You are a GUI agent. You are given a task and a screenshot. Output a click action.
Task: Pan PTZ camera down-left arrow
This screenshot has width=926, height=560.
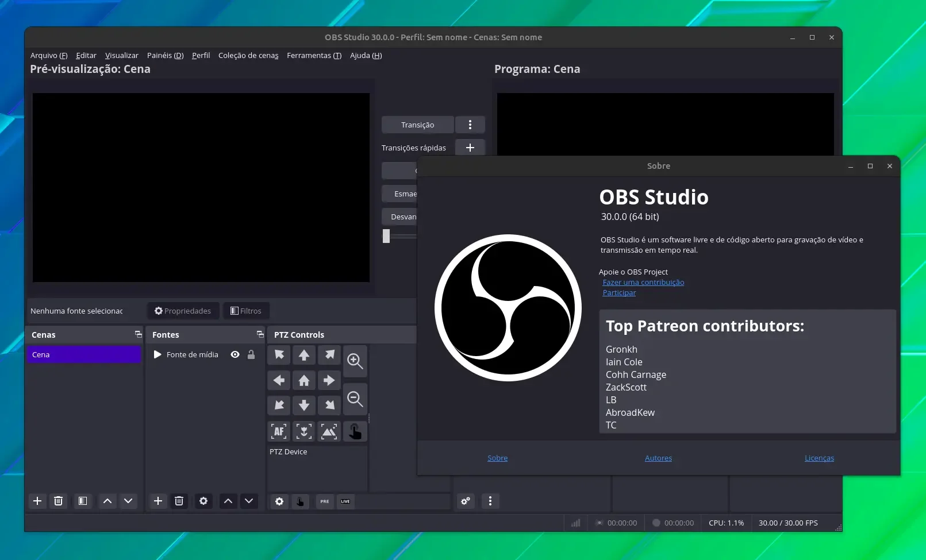tap(279, 405)
